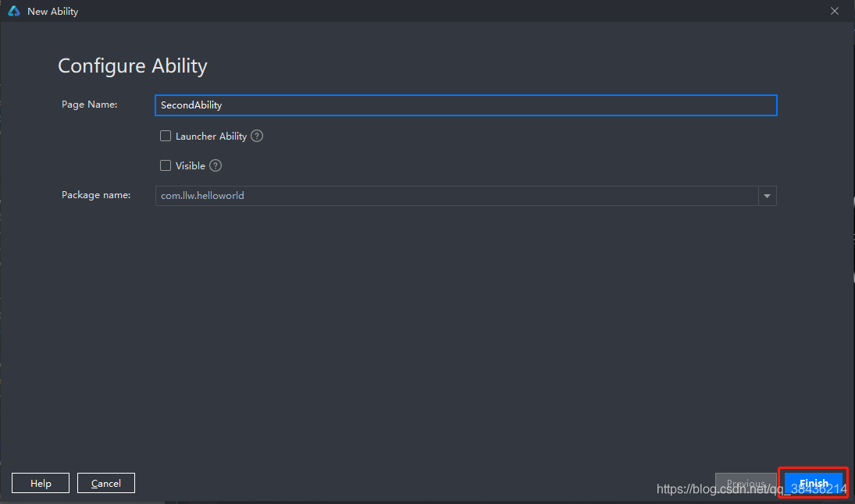The image size is (855, 504).
Task: Click the blog.csdn.net watermark URL
Action: (x=751, y=490)
